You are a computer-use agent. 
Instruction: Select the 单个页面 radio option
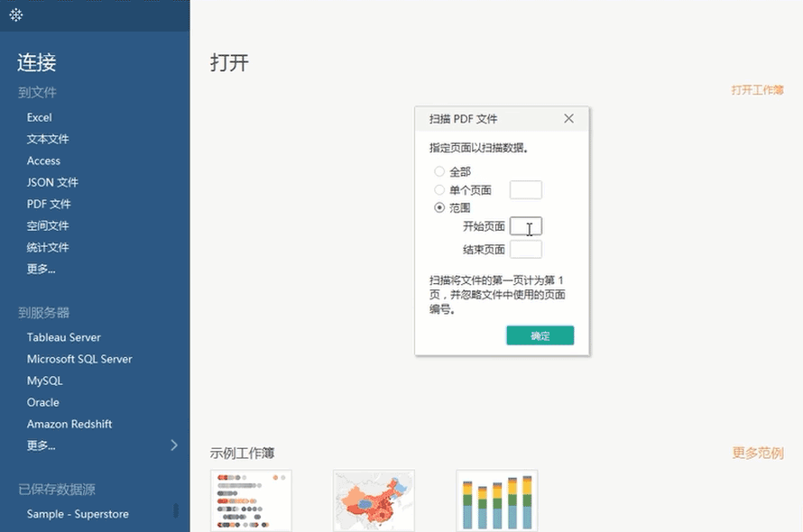click(439, 190)
